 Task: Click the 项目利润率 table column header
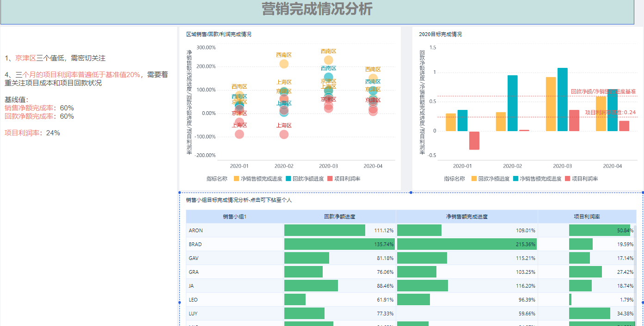[x=587, y=217]
